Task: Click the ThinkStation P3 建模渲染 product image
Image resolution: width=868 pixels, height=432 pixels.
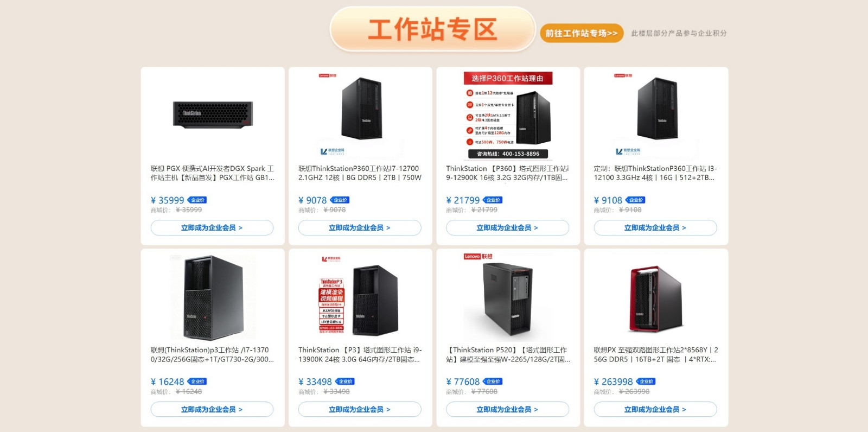Action: 360,296
